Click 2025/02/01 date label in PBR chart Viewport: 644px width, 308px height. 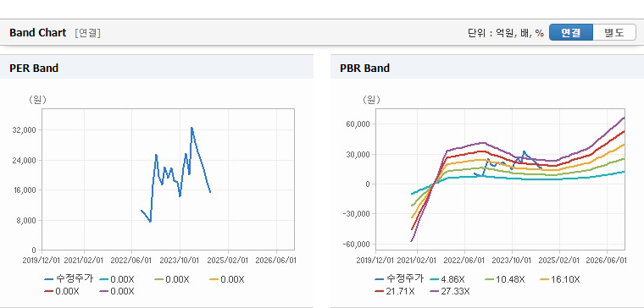(558, 261)
